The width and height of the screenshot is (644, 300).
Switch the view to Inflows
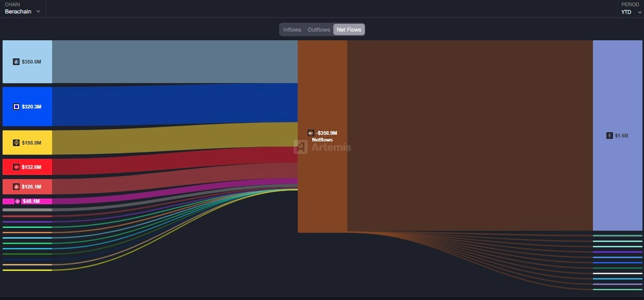pos(292,30)
